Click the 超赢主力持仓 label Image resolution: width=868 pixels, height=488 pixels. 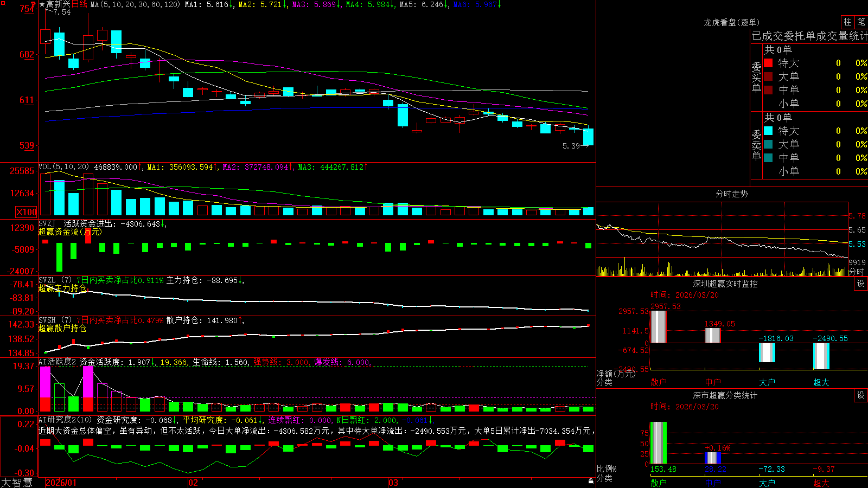tap(62, 288)
